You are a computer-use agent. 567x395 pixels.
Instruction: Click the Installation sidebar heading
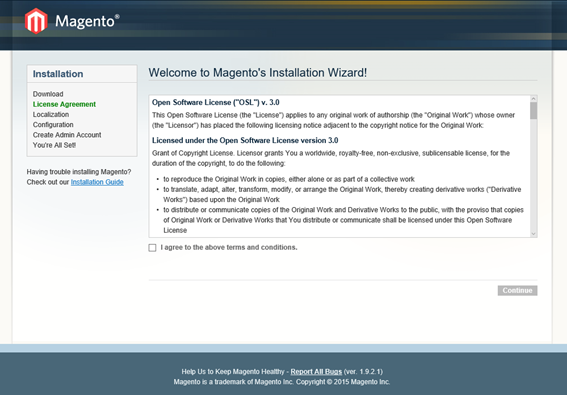[x=58, y=74]
